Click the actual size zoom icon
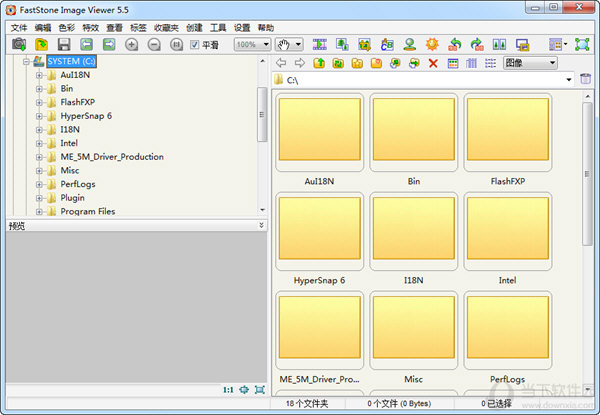Viewport: 600px width, 415px height. (x=176, y=44)
